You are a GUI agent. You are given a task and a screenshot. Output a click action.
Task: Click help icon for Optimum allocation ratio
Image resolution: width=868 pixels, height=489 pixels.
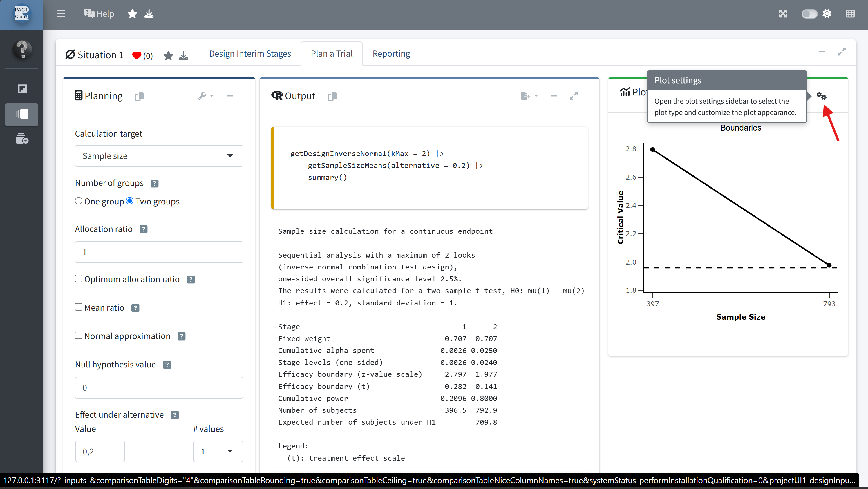(190, 280)
